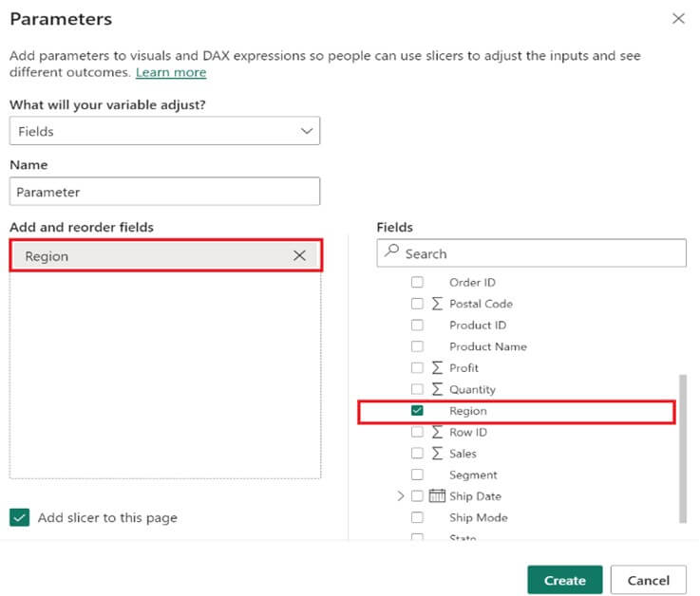The image size is (700, 596).
Task: Check the Profit field checkbox
Action: click(417, 367)
